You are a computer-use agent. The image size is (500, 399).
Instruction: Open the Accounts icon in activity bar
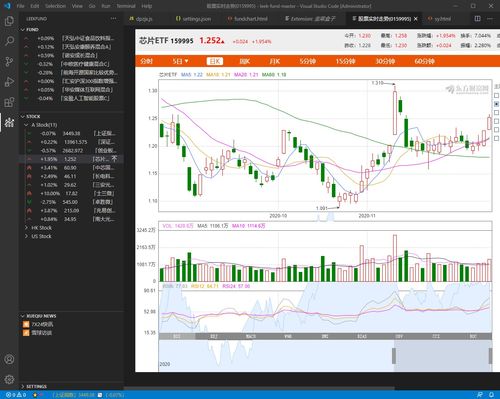point(9,359)
